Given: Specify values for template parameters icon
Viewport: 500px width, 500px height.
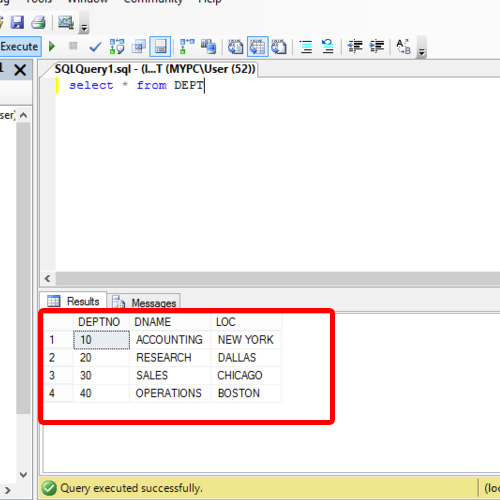Looking at the screenshot, I should [x=403, y=46].
